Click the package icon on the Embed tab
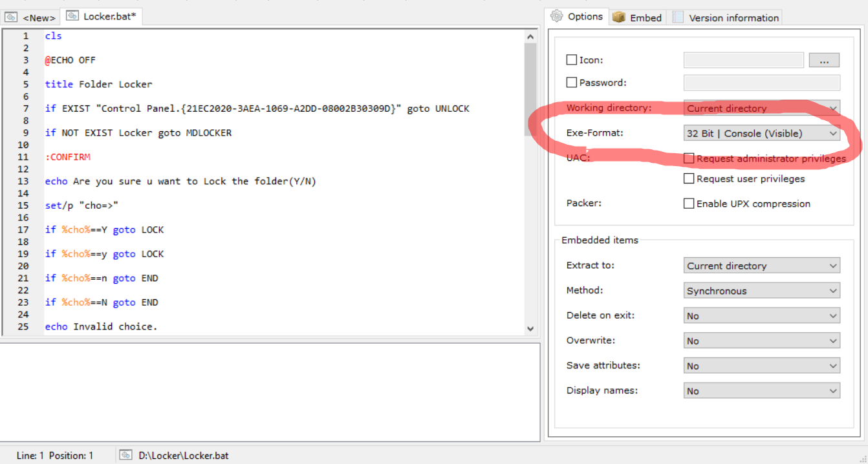The height and width of the screenshot is (464, 868). pos(618,17)
